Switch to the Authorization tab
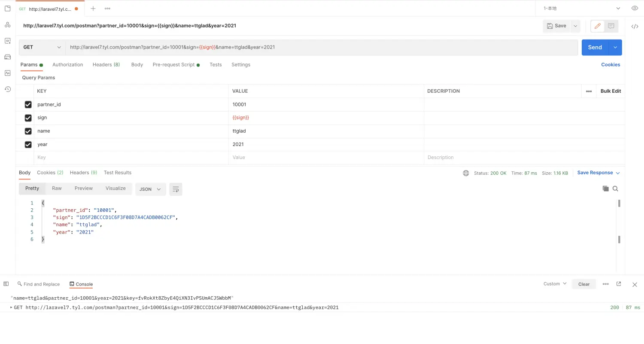The width and height of the screenshot is (644, 344). (67, 64)
